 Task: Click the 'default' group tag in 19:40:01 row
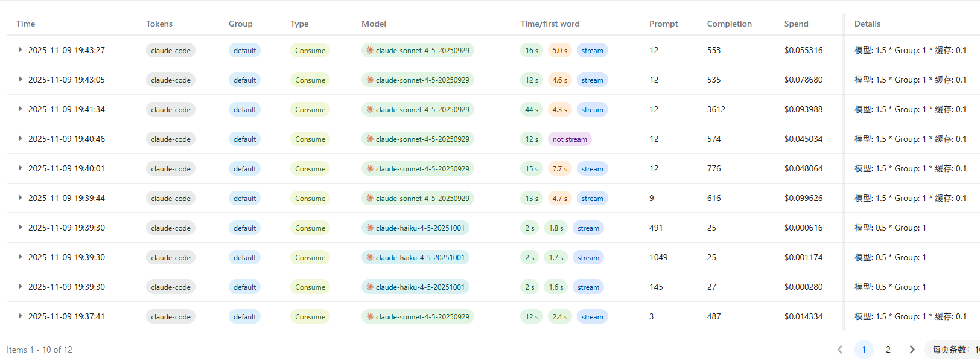[244, 168]
